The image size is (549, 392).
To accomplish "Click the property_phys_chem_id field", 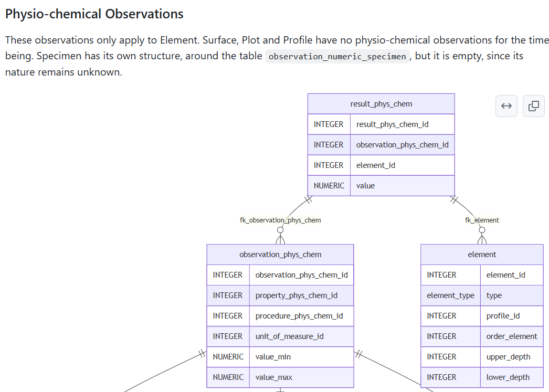I will [x=296, y=295].
